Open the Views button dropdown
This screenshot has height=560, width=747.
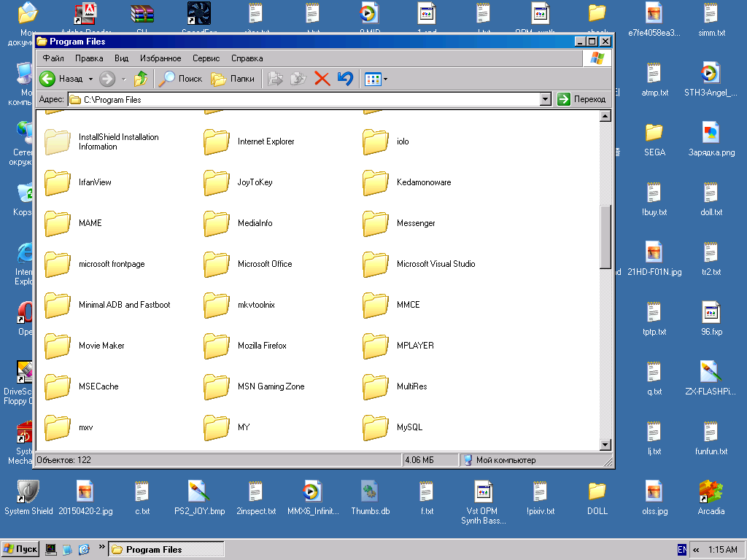pos(386,79)
